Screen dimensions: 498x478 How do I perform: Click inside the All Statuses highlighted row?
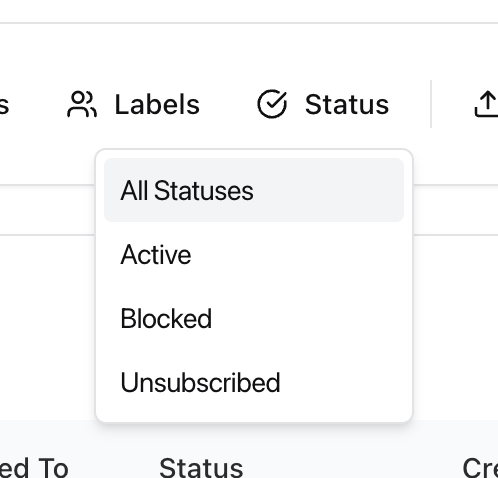pyautogui.click(x=254, y=190)
